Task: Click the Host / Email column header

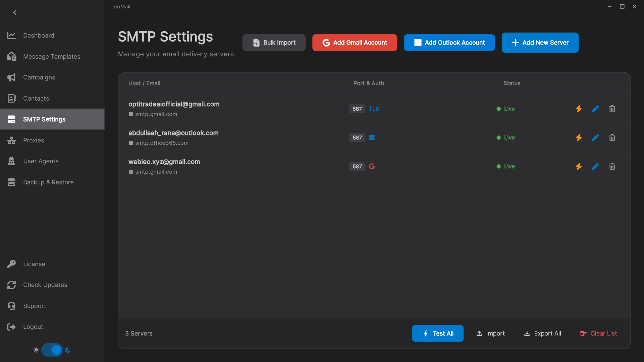Action: (144, 83)
